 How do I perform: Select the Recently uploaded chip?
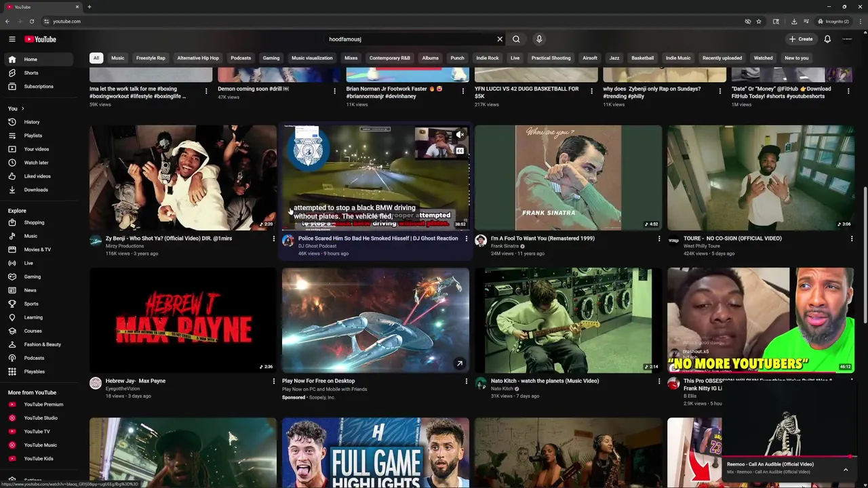click(x=722, y=58)
